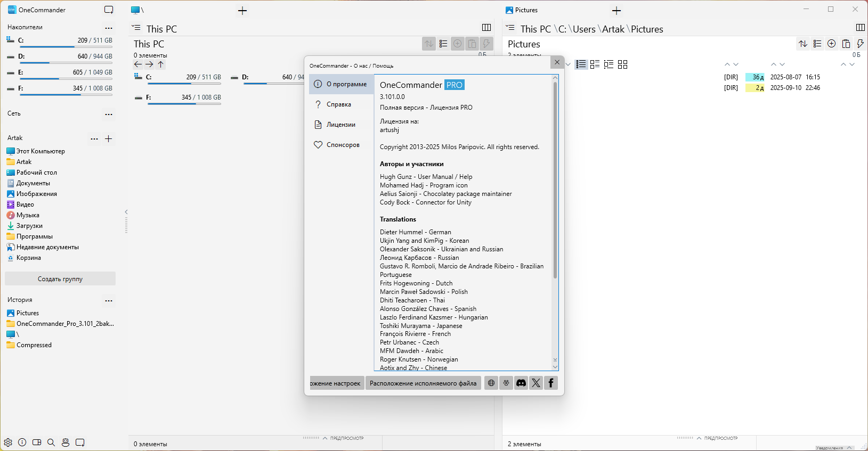
Task: Select the Спонсоров tab
Action: click(342, 145)
